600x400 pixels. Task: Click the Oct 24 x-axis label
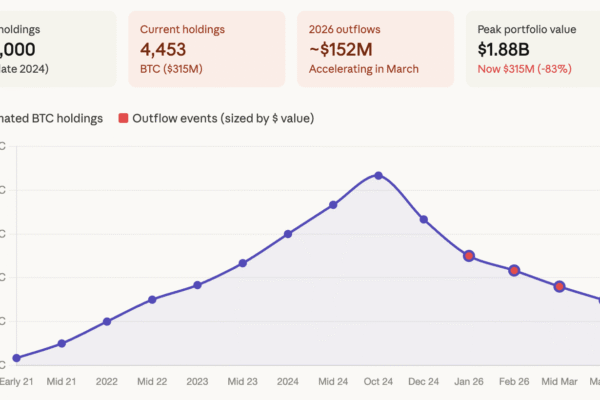click(x=378, y=381)
